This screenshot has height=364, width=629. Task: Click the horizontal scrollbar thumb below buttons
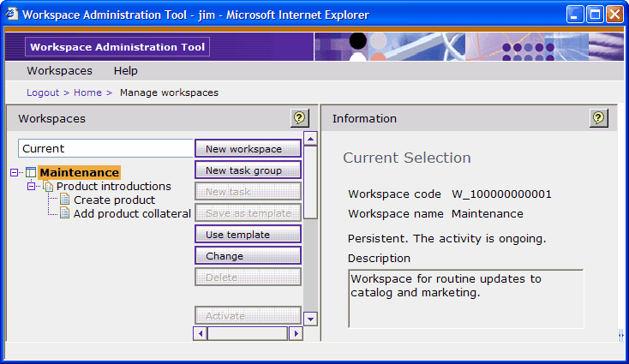coord(248,333)
